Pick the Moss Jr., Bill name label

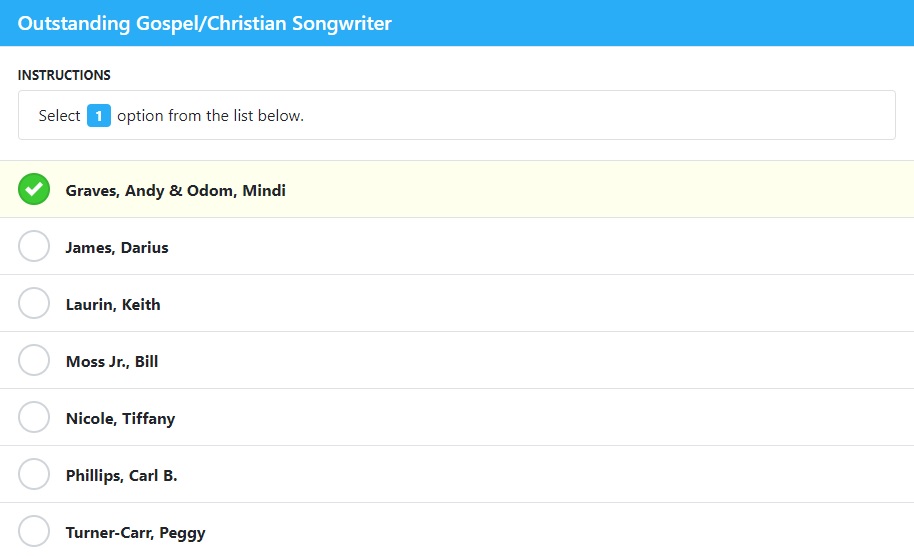click(112, 361)
